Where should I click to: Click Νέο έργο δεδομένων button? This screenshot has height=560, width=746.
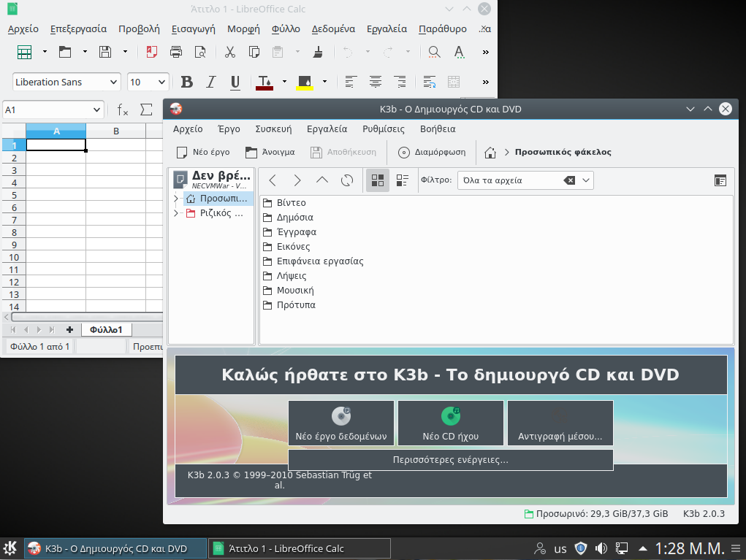pyautogui.click(x=341, y=423)
